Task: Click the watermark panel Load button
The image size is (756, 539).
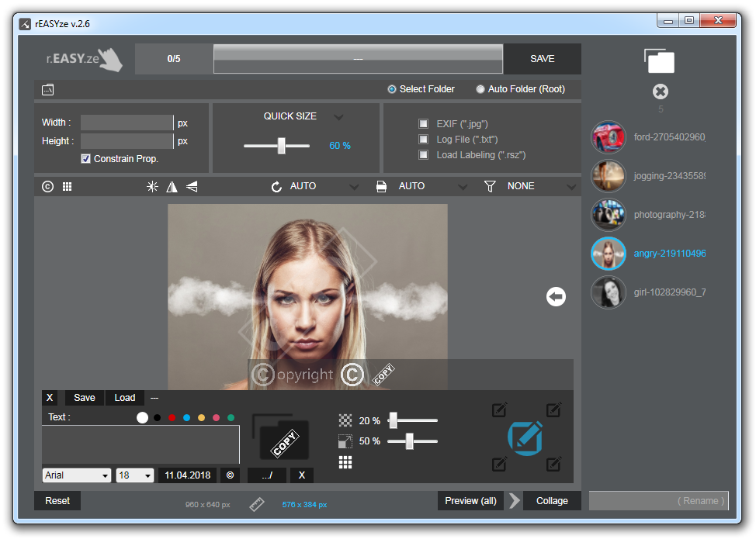Action: tap(124, 398)
